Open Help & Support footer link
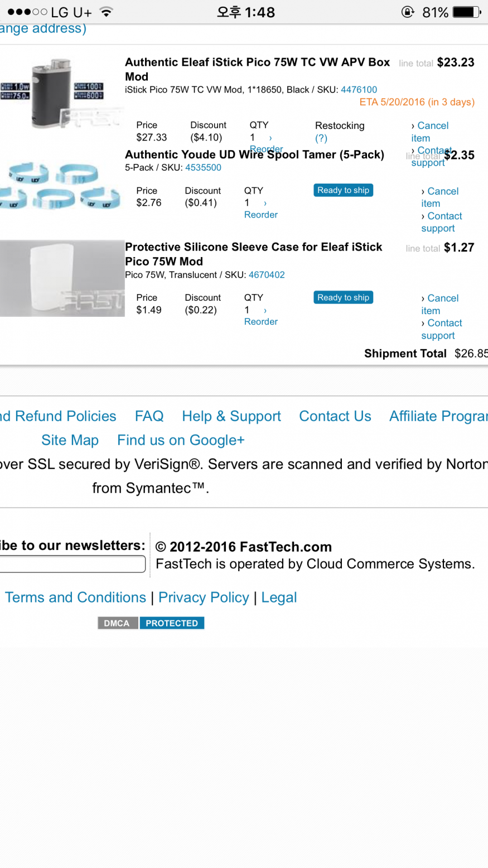488x868 pixels. click(231, 416)
